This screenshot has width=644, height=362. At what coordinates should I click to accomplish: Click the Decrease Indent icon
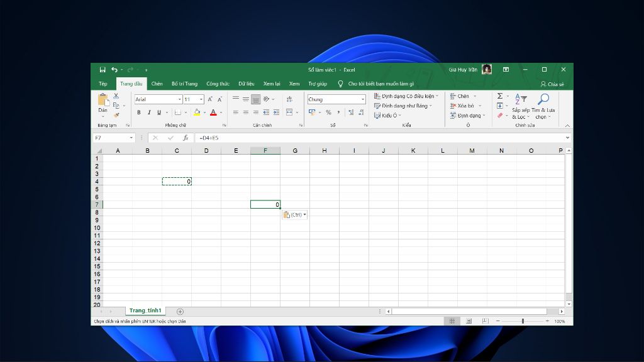tap(266, 112)
